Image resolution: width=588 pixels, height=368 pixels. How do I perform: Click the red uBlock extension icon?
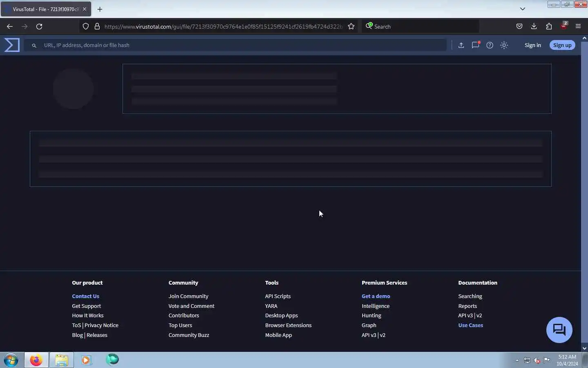click(564, 26)
